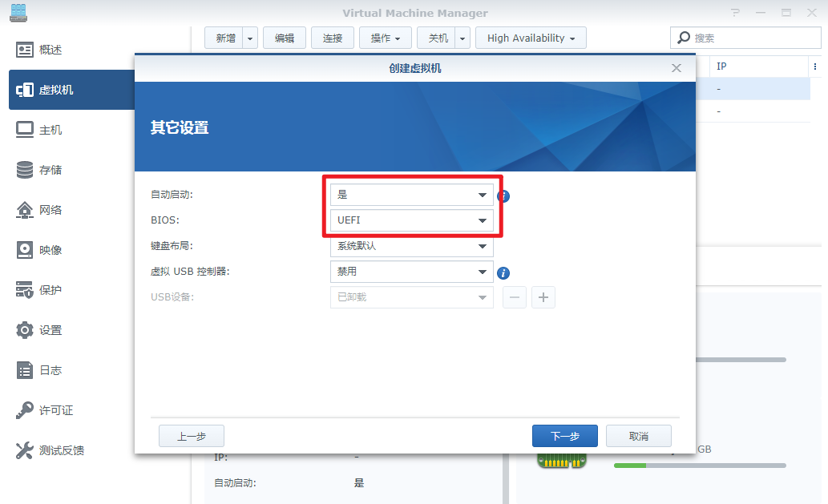828x504 pixels.
Task: Open the 网络 network sidebar section
Action: coord(50,210)
